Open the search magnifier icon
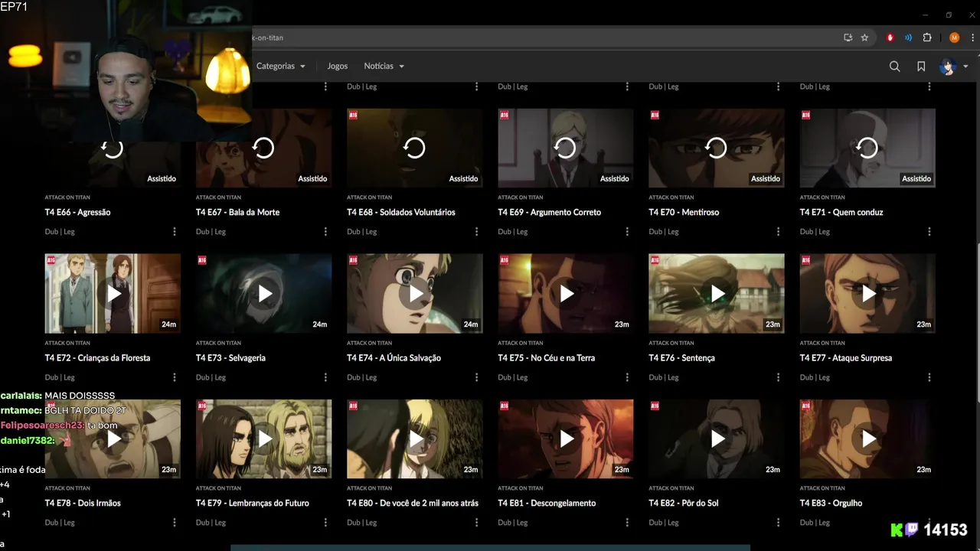 (894, 67)
